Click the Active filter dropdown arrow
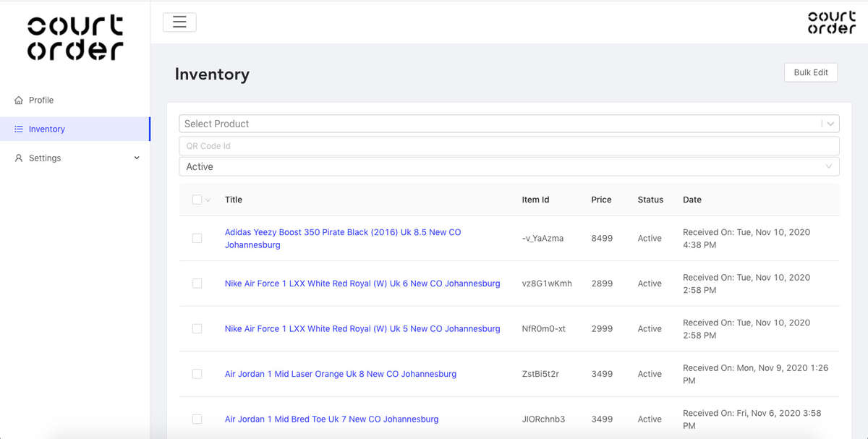This screenshot has width=868, height=439. point(829,167)
